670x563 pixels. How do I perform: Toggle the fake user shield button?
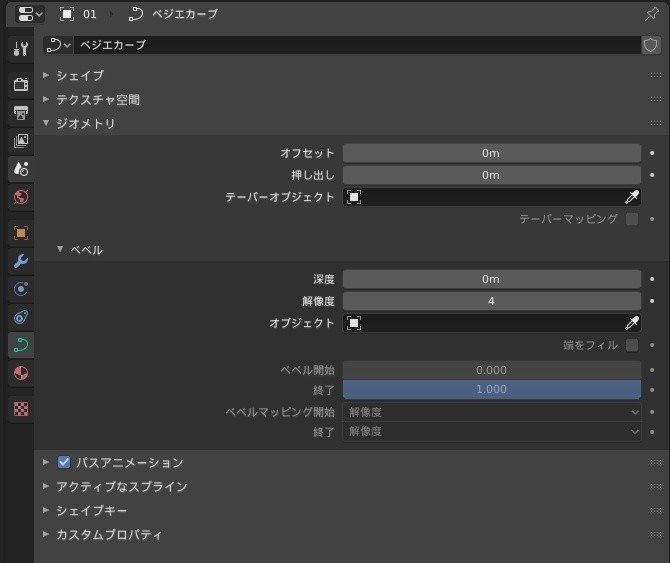pos(650,45)
